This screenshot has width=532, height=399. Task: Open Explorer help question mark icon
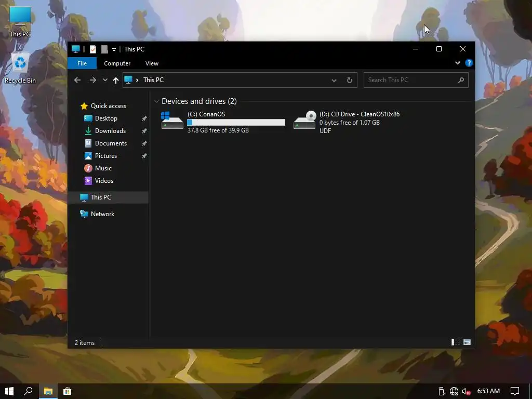click(469, 63)
